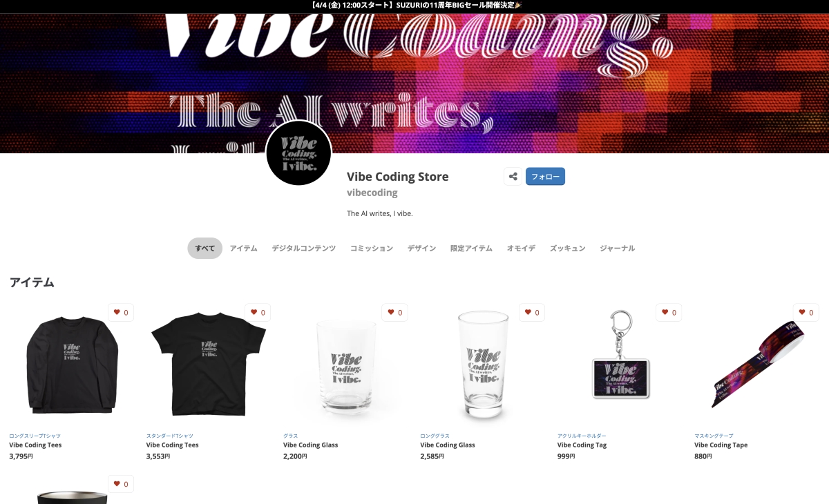Viewport: 829px width, 504px height.
Task: Open the マスキングテープ category link
Action: [x=714, y=436]
